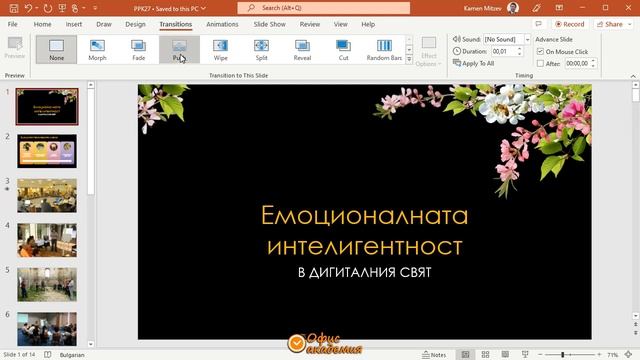Viewport: 640px width, 360px height.
Task: Apply the Cut transition
Action: point(343,49)
